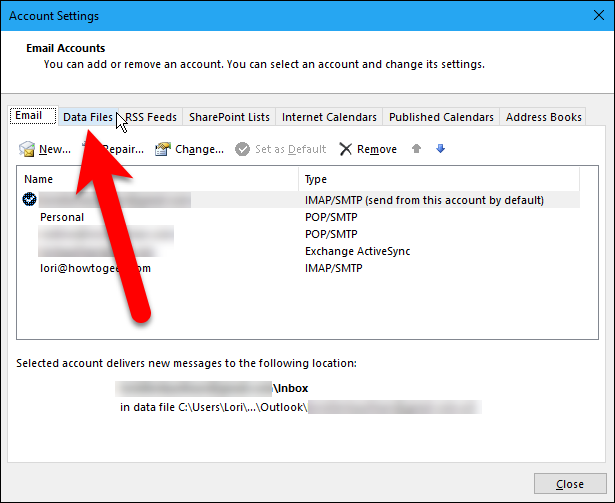Image resolution: width=615 pixels, height=503 pixels.
Task: Click POP/SMTP type in Personal row
Action: point(331,217)
